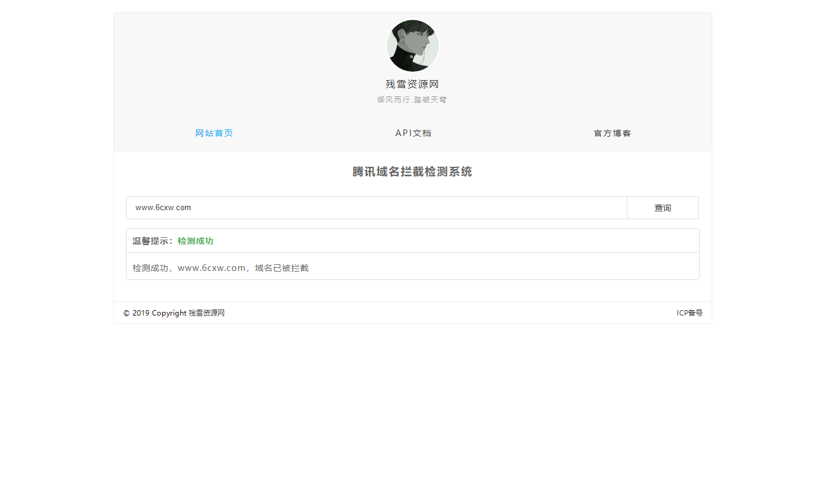Click the circular avatar profile image
825x504 pixels.
point(412,46)
